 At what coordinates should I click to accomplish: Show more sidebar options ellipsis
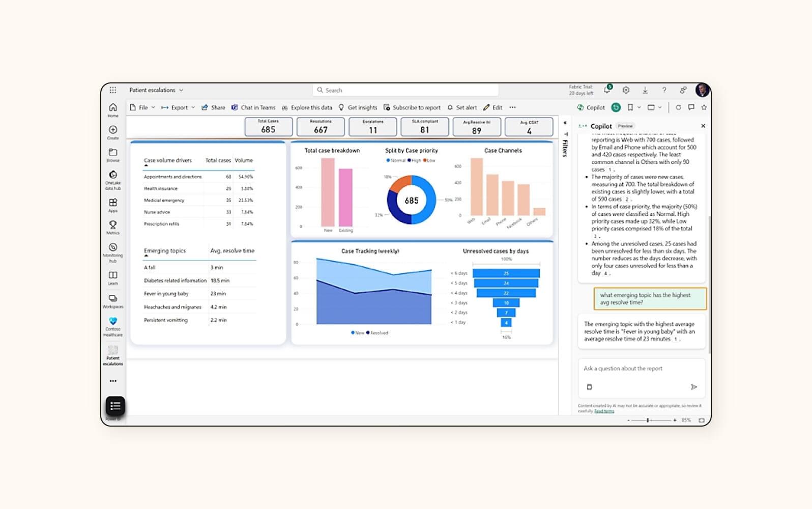(113, 381)
